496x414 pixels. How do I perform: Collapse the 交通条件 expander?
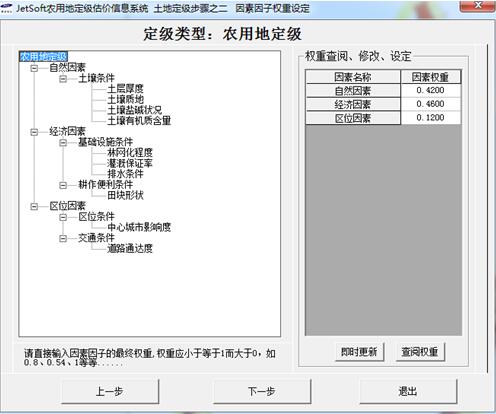tap(63, 238)
